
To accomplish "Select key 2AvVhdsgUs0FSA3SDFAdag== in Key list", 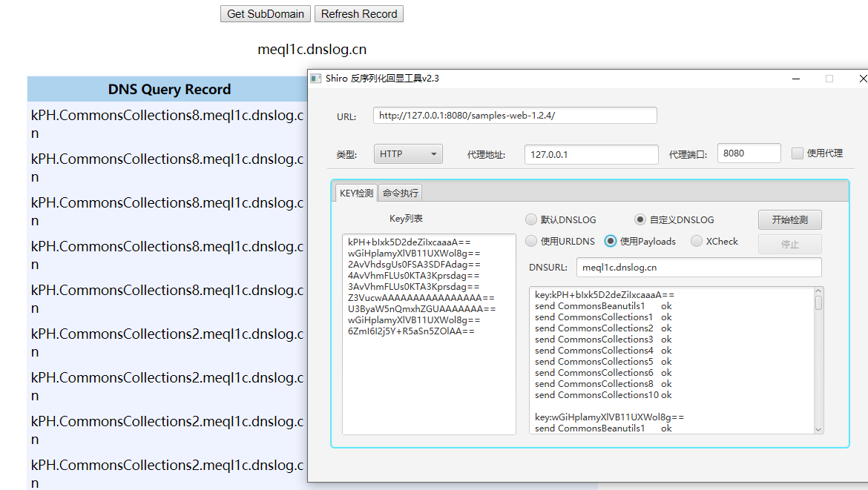I will 414,265.
